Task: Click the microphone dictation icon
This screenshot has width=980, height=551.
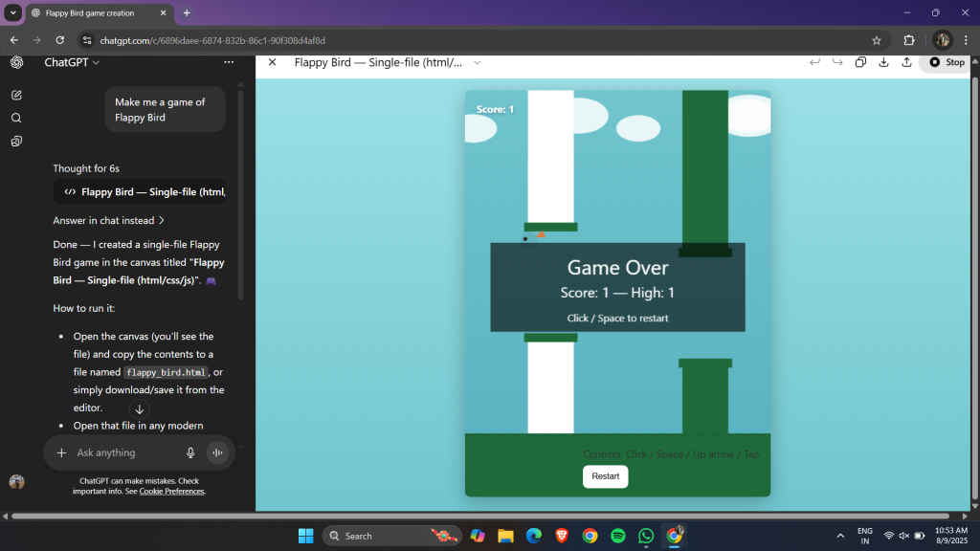Action: pos(190,452)
